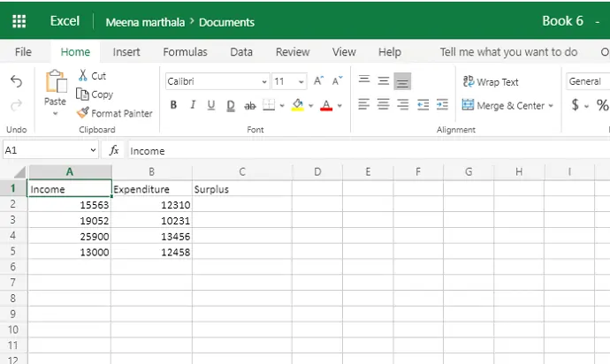610x364 pixels.
Task: Click the insert function fx icon
Action: (113, 150)
